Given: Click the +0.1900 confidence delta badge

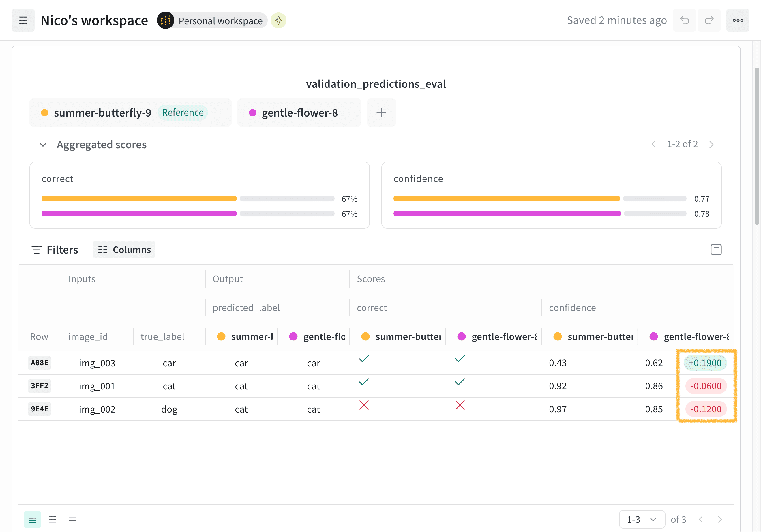Looking at the screenshot, I should (x=705, y=363).
